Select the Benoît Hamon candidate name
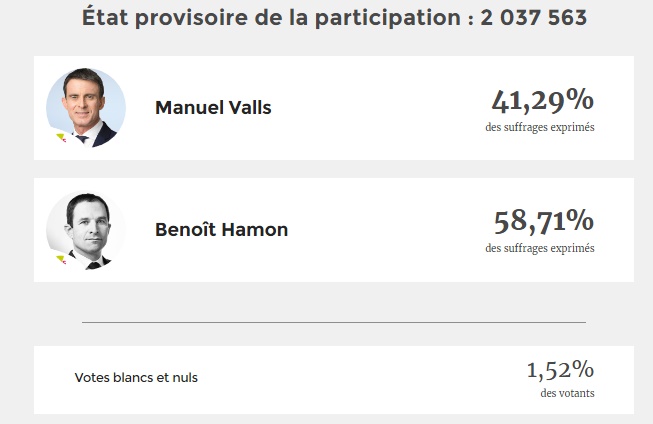This screenshot has width=653, height=424. point(221,230)
